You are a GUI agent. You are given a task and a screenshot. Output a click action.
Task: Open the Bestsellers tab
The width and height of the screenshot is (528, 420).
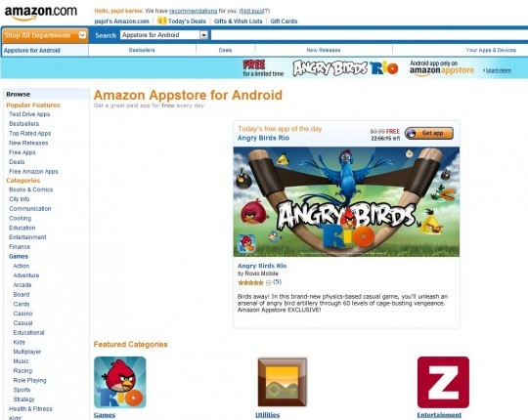[142, 50]
